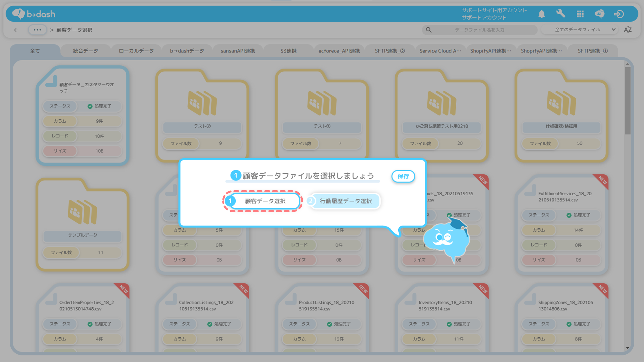Switch to the b→dashデータ tab
The image size is (644, 362).
(x=187, y=51)
